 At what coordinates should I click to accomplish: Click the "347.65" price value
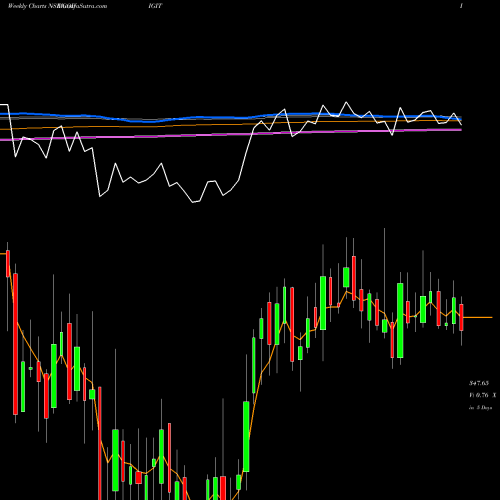[479, 383]
